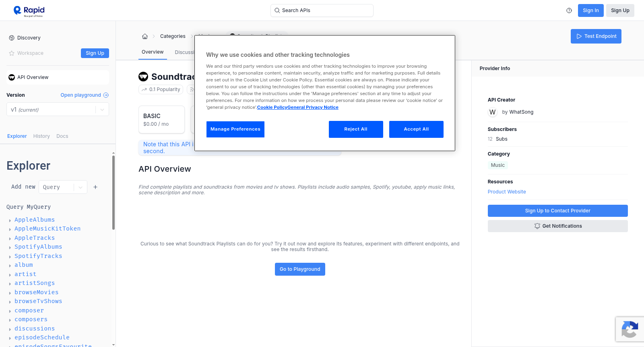This screenshot has width=644, height=347.
Task: Click browseTvShows in explorer tree
Action: pyautogui.click(x=38, y=301)
